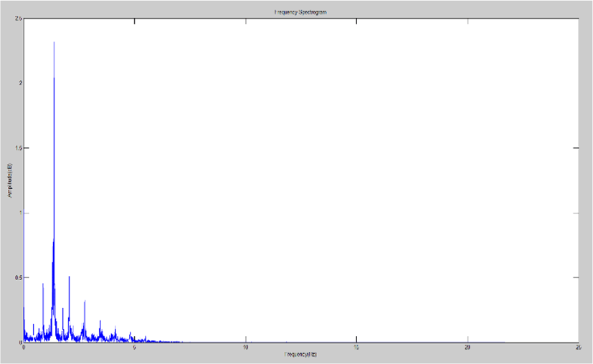593x364 pixels.
Task: Select the 'Frequency(Hz)' x-axis label
Action: [x=300, y=354]
